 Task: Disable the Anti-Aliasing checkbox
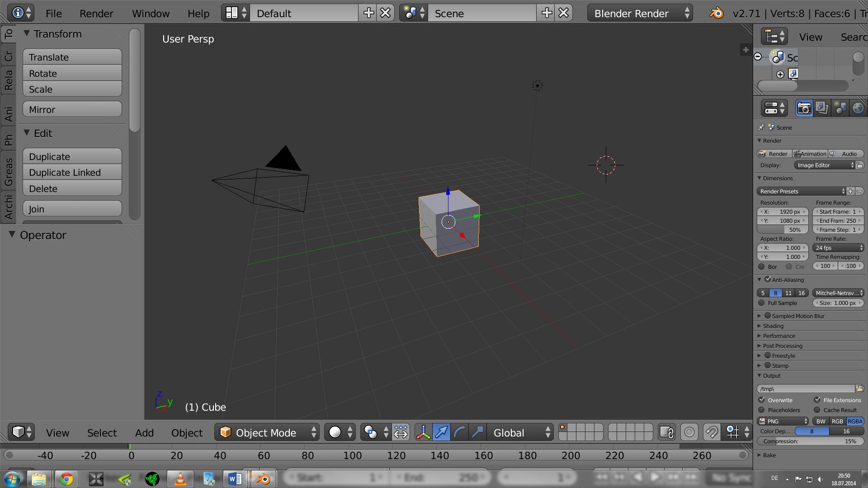point(768,279)
